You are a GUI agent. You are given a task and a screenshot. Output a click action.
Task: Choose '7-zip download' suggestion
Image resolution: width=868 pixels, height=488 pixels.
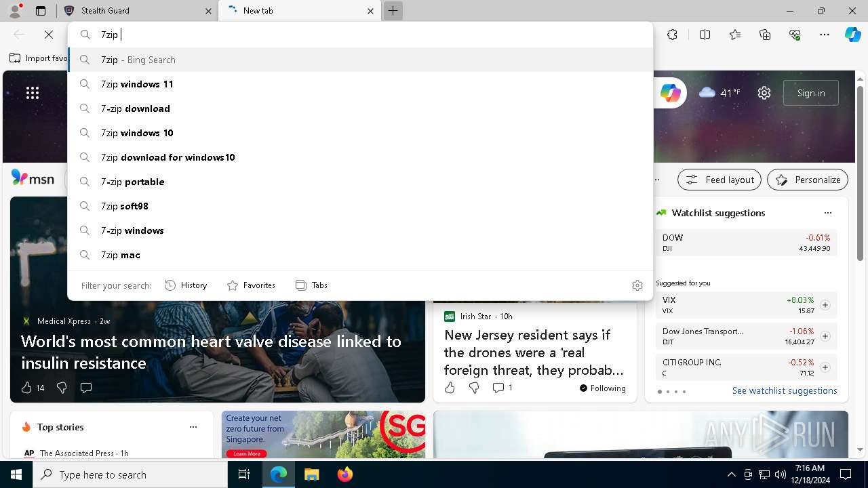tap(360, 108)
